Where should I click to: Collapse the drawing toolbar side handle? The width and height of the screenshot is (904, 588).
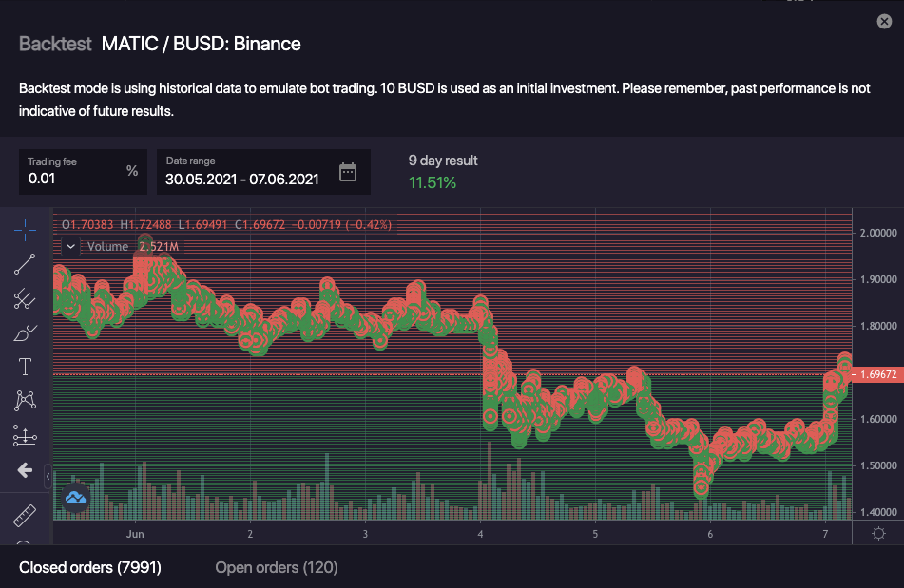48,476
